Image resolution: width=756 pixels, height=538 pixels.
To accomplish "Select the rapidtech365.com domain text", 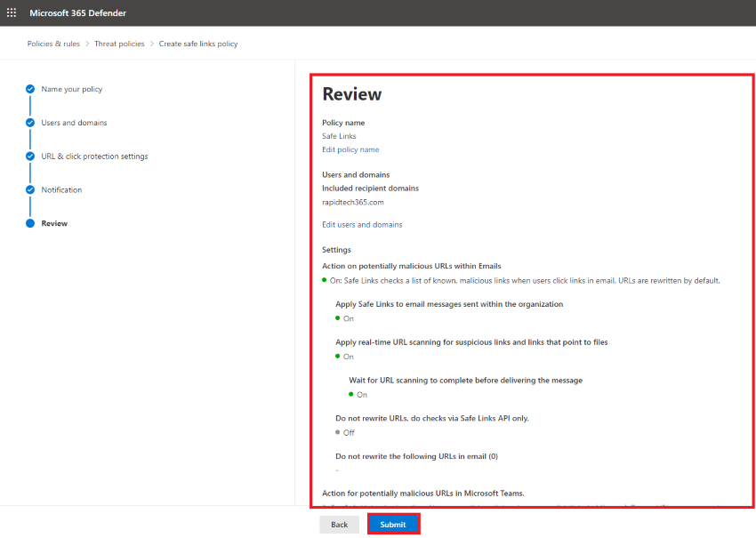I will 353,202.
